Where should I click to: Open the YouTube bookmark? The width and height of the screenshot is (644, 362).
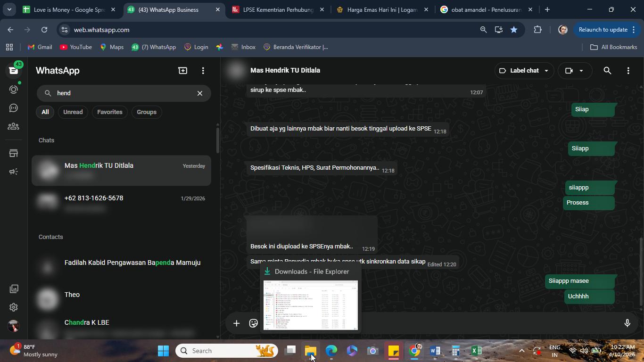coord(76,47)
